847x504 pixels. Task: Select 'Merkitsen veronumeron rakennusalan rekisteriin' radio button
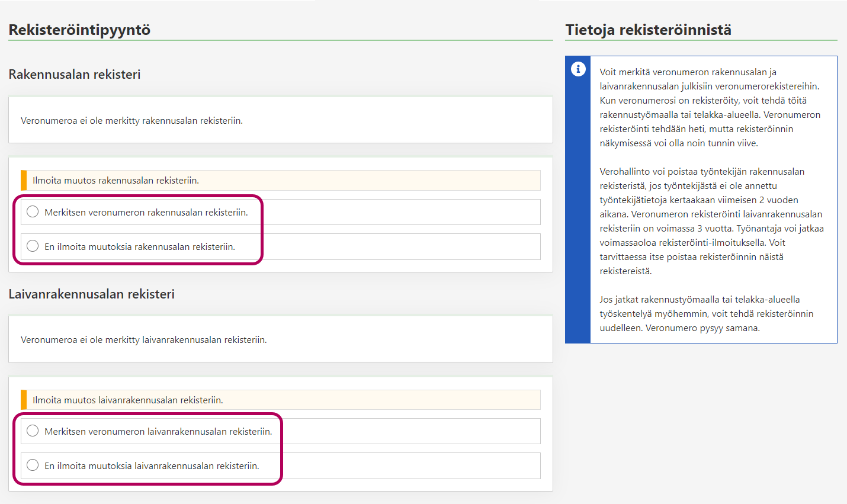point(33,212)
